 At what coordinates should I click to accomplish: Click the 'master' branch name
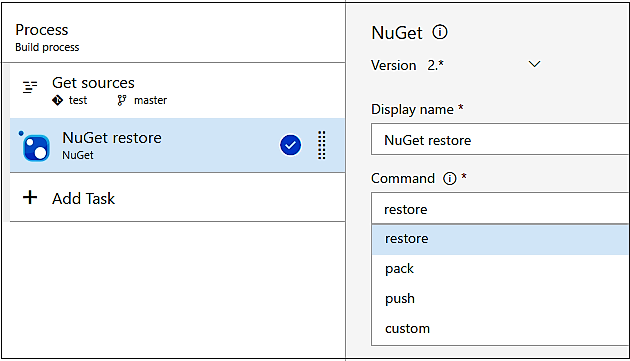pyautogui.click(x=150, y=100)
